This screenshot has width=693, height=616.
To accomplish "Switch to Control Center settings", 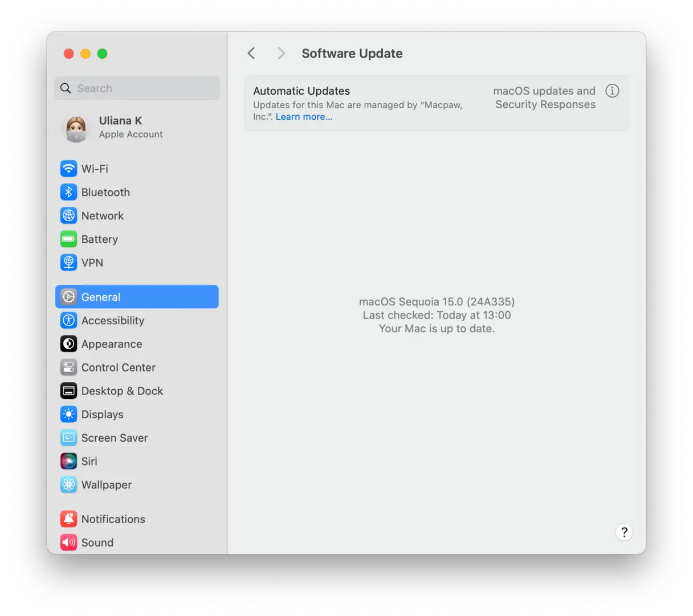I will pyautogui.click(x=118, y=368).
